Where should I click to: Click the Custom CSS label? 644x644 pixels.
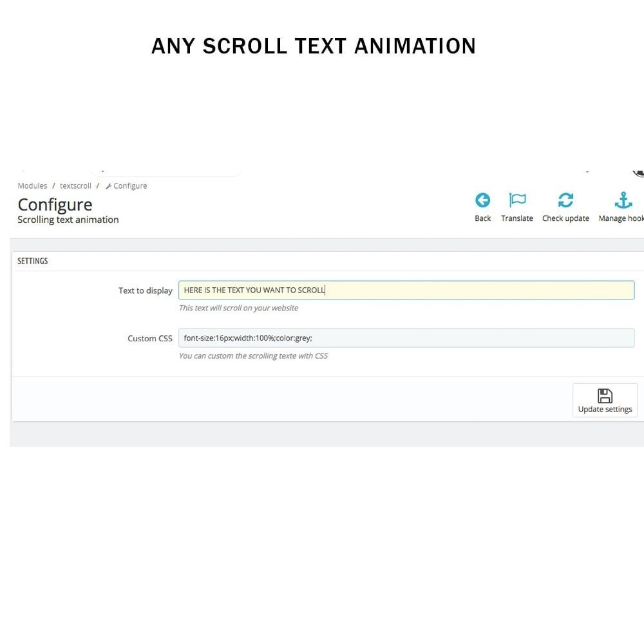point(150,339)
